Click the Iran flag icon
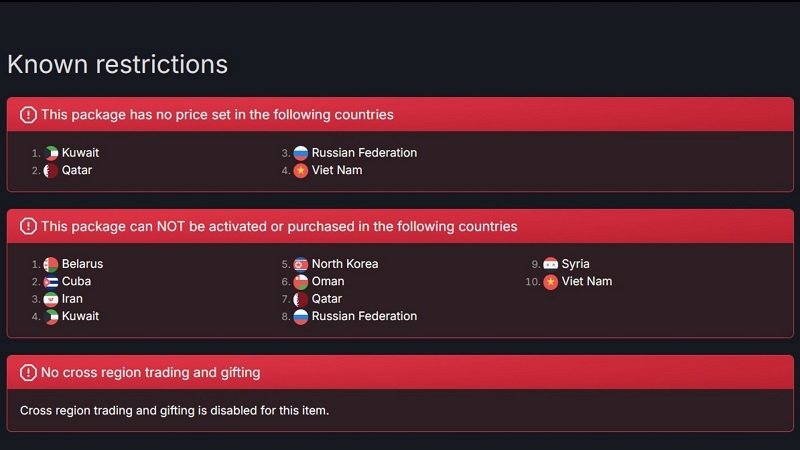Screen dimensions: 800x450 point(51,299)
